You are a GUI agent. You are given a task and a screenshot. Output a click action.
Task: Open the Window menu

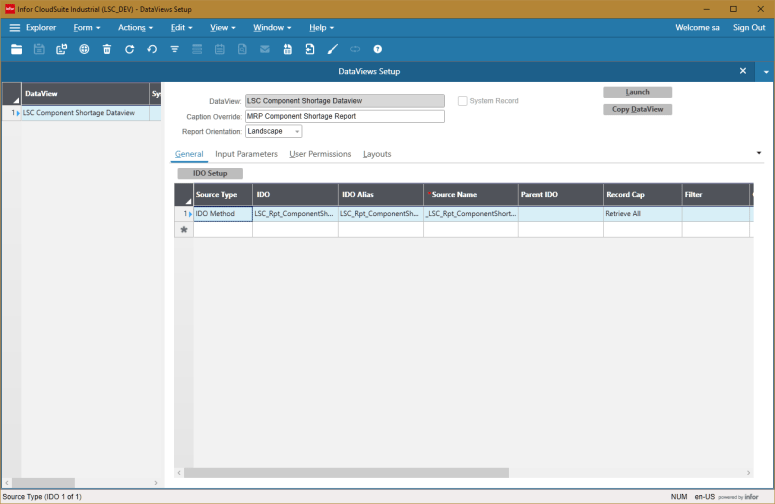[x=272, y=28]
